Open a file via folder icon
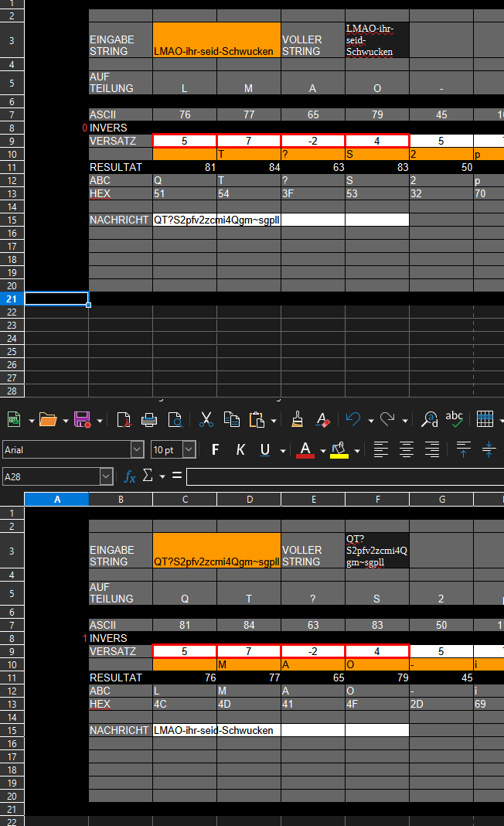Viewport: 504px width, 826px height. (48, 420)
